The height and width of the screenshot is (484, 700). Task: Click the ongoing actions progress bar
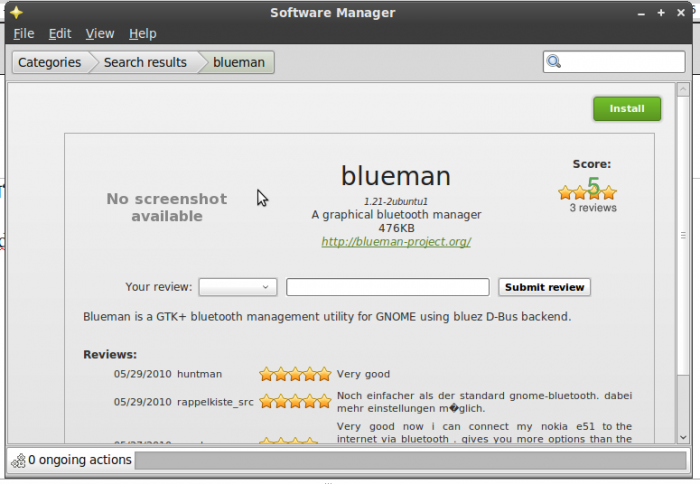click(x=410, y=460)
